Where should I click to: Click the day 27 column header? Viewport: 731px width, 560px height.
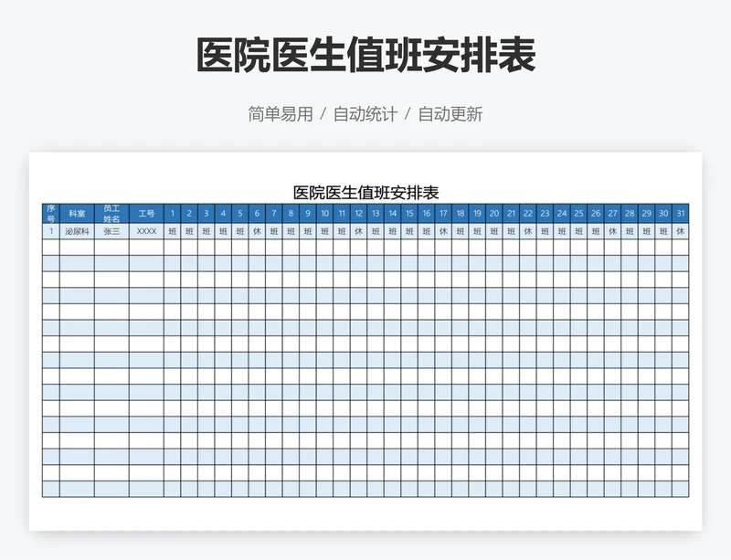pos(612,214)
